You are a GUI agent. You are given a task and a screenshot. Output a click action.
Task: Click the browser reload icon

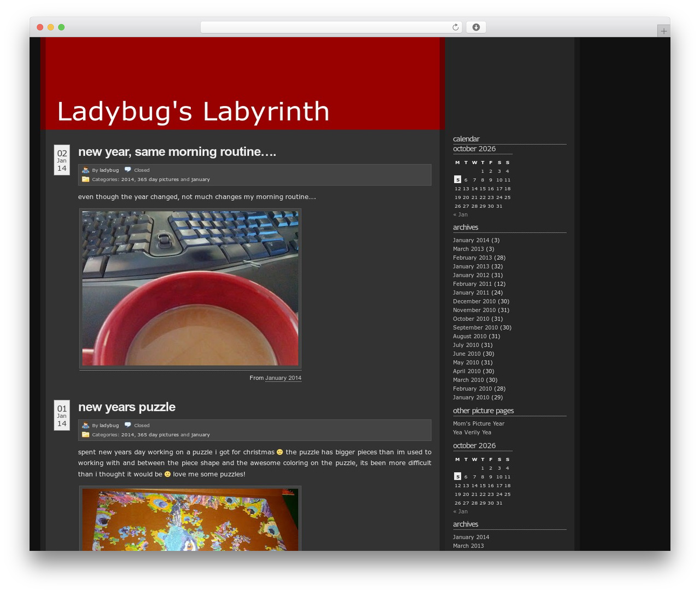tap(455, 27)
